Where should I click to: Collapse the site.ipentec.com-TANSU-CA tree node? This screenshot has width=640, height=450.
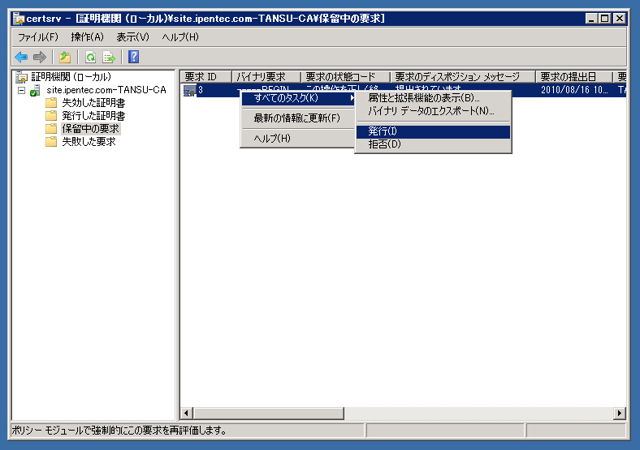pos(22,90)
